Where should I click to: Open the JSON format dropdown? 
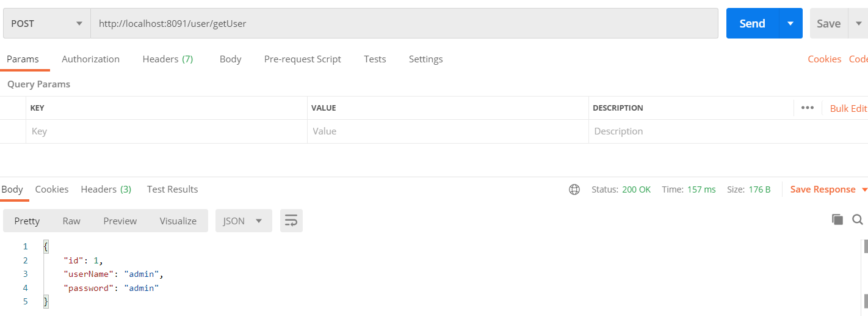[243, 221]
